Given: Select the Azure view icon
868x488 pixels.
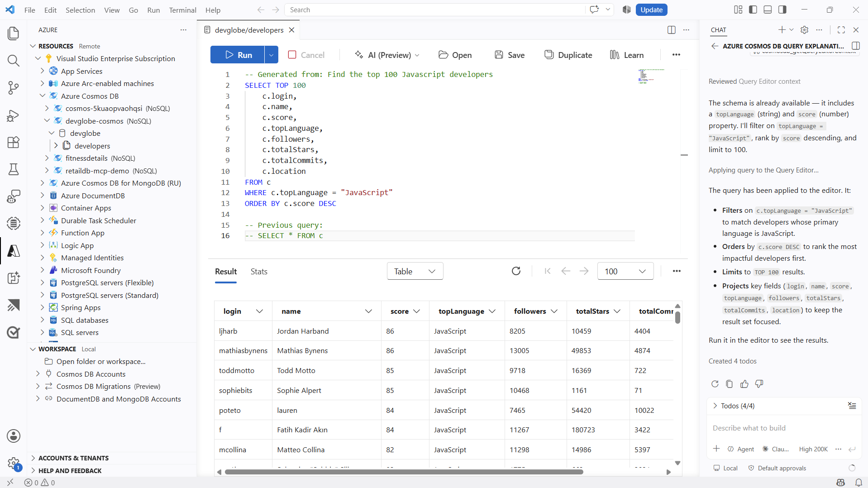Looking at the screenshot, I should click(x=14, y=251).
